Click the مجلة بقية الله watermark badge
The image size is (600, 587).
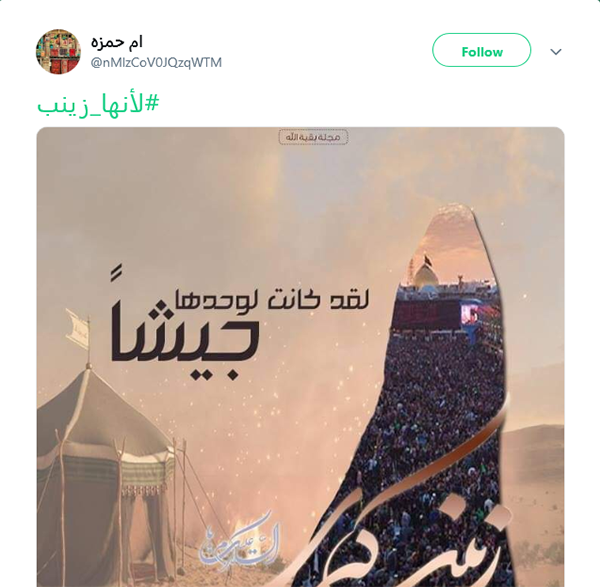click(313, 137)
